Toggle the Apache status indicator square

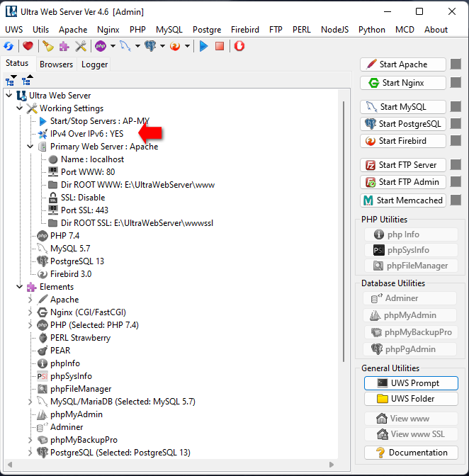456,64
